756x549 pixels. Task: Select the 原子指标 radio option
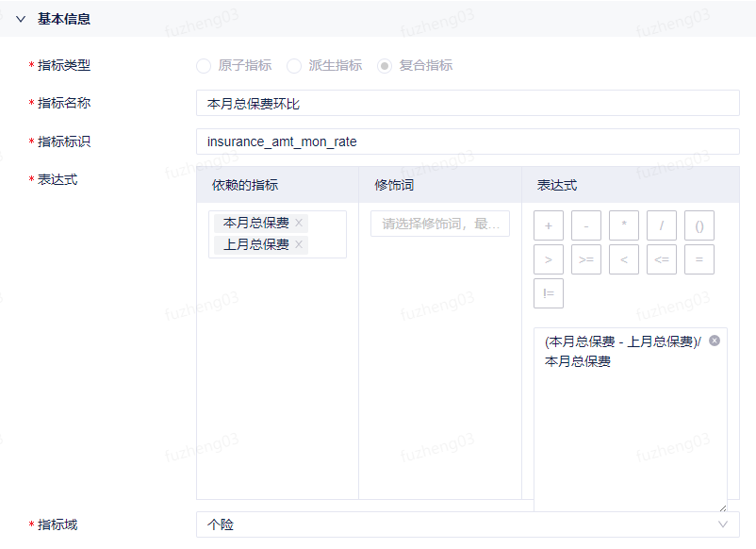[x=204, y=66]
